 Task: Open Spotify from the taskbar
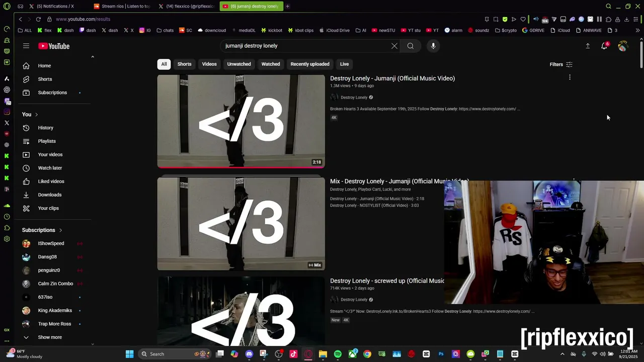tap(338, 354)
